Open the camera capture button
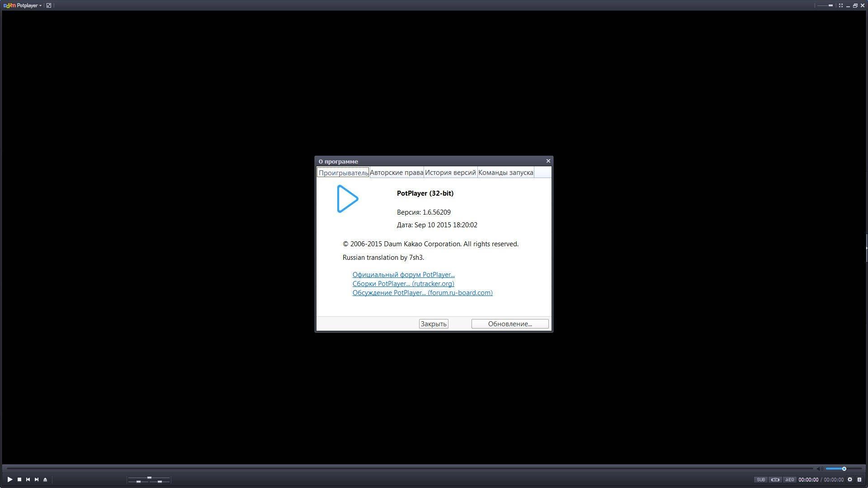 775,480
